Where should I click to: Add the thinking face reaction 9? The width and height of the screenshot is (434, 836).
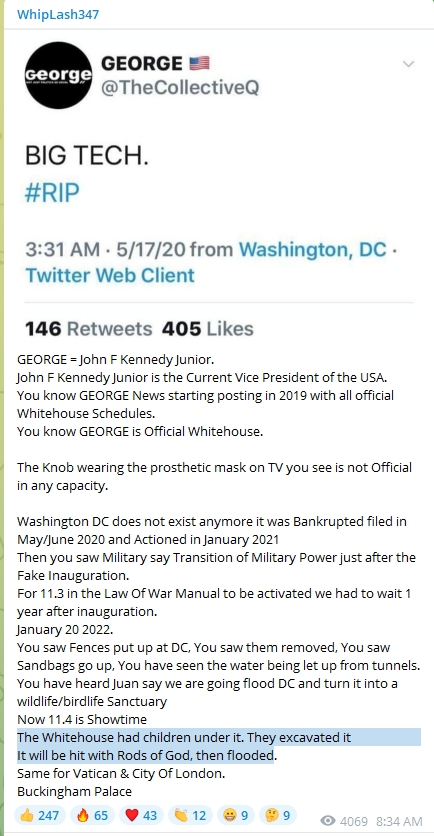coord(277,815)
